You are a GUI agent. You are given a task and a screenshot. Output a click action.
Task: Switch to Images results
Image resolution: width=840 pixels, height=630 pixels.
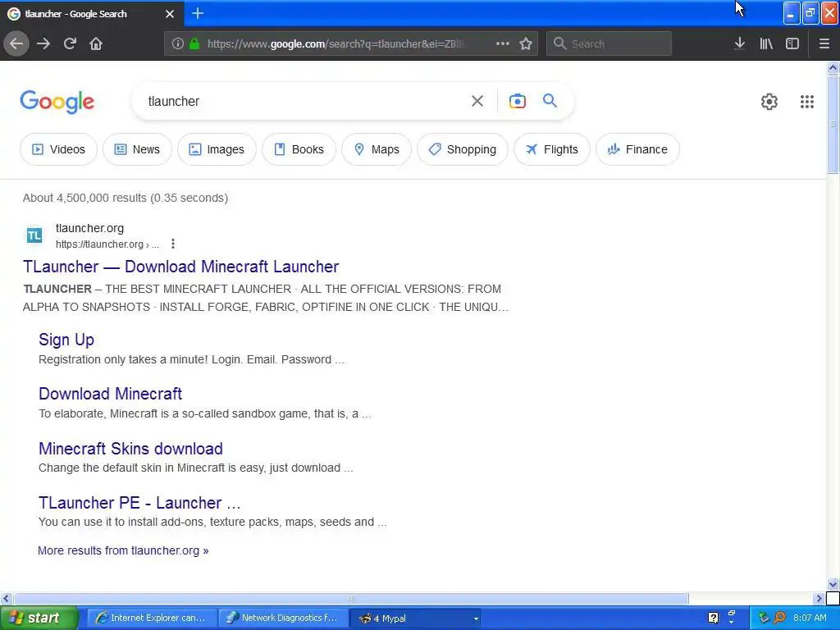click(x=217, y=149)
